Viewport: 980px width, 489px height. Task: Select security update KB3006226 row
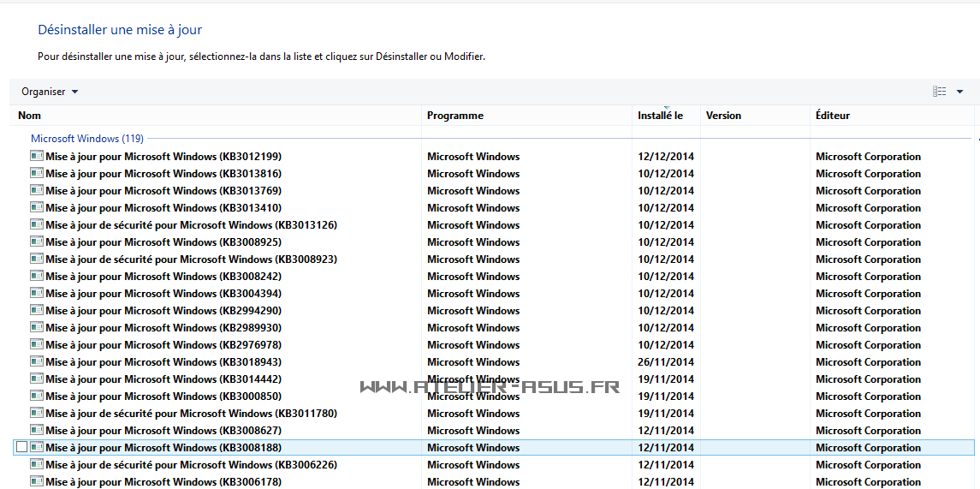click(x=191, y=464)
